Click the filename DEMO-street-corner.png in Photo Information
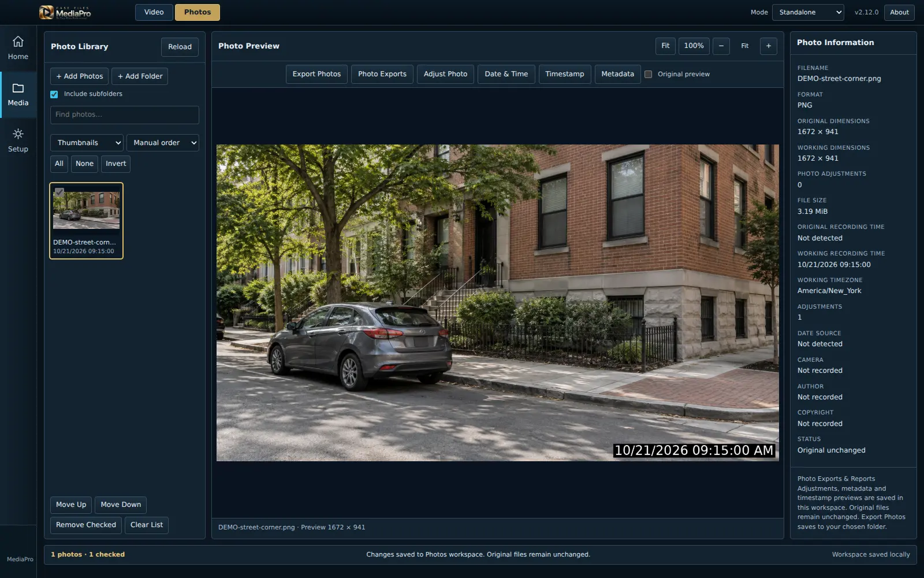Viewport: 924px width, 578px height. pos(839,79)
